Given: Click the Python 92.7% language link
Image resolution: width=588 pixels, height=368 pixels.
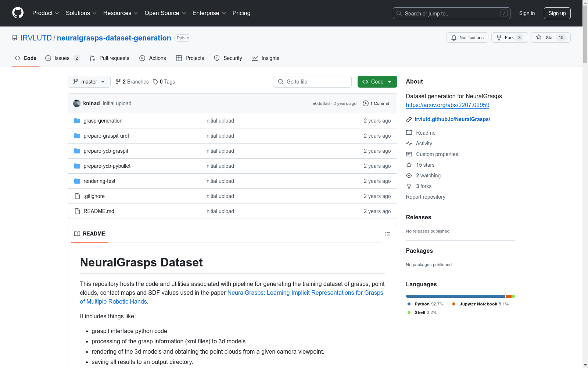Looking at the screenshot, I should pyautogui.click(x=425, y=304).
